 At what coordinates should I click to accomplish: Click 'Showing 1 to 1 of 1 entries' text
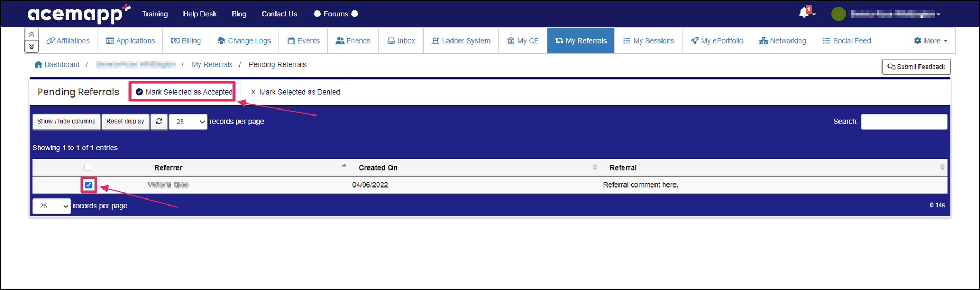coord(75,148)
